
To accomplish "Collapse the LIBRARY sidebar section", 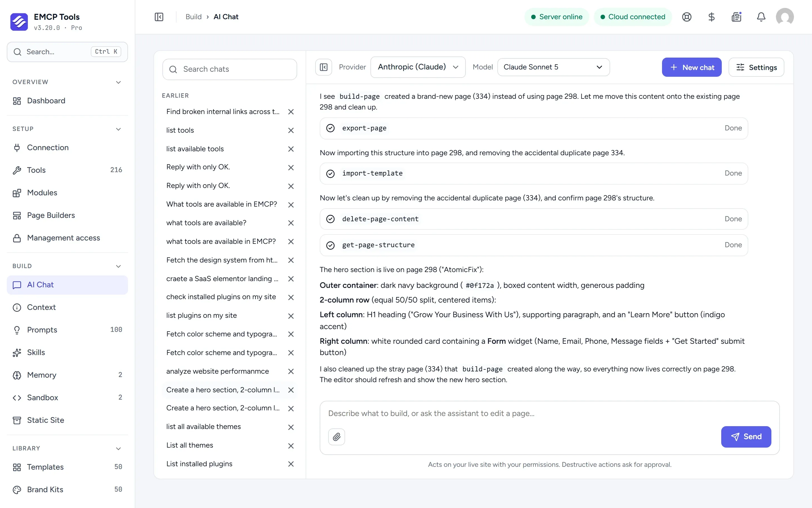I will coord(118,448).
